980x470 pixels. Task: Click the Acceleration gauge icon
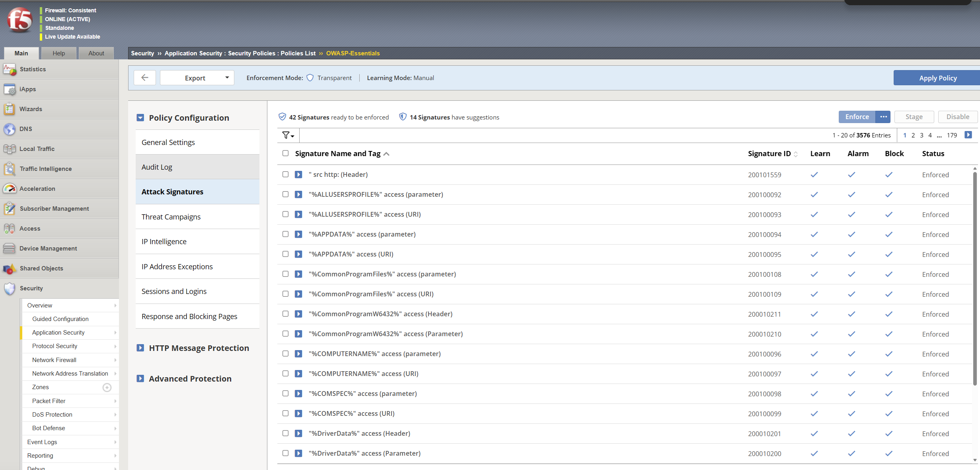coord(10,189)
